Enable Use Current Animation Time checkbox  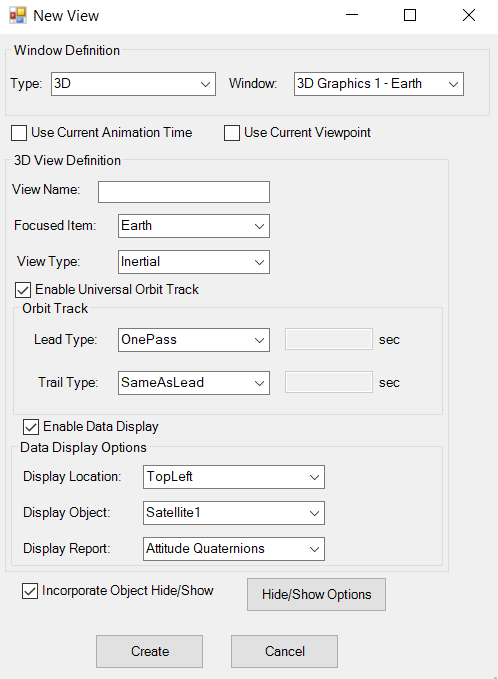pyautogui.click(x=19, y=133)
